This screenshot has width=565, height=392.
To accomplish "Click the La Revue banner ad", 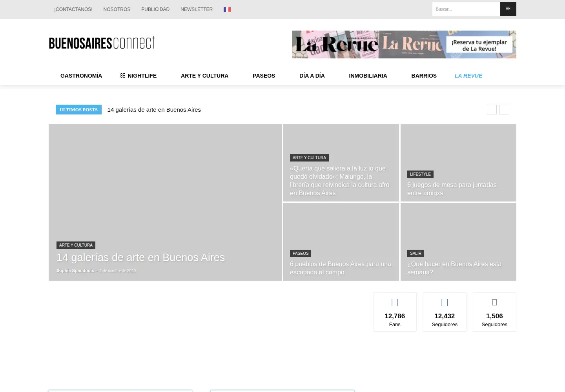I will pos(404,45).
